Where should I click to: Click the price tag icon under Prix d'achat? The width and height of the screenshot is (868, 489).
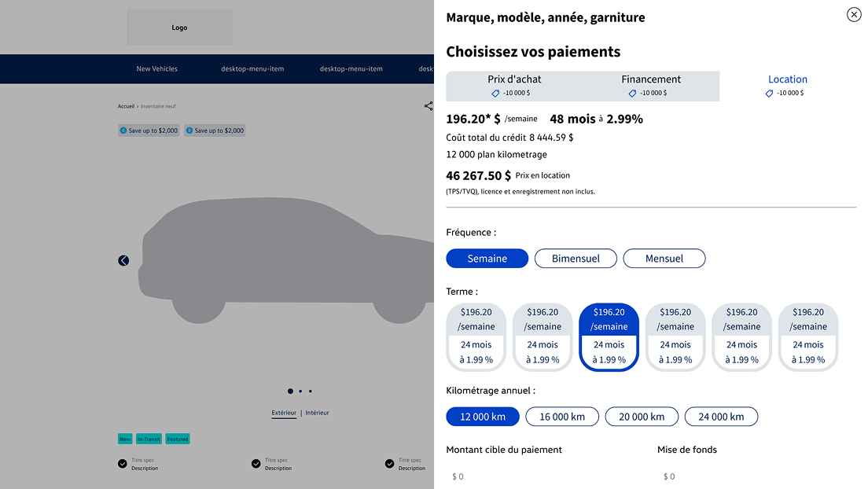pos(496,93)
